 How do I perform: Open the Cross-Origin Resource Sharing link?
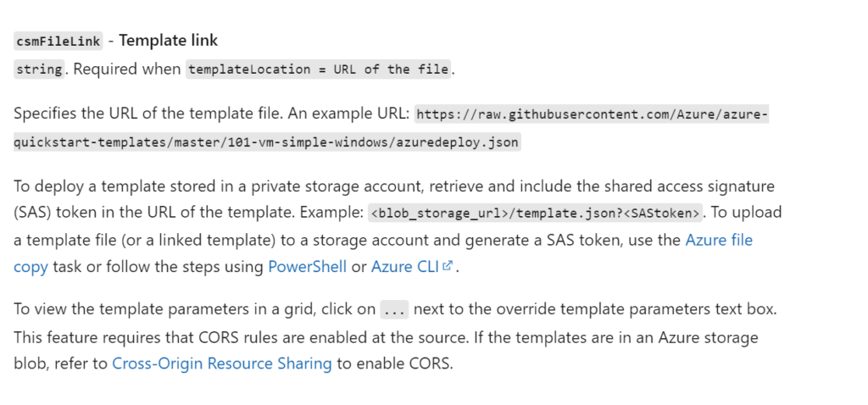point(222,364)
